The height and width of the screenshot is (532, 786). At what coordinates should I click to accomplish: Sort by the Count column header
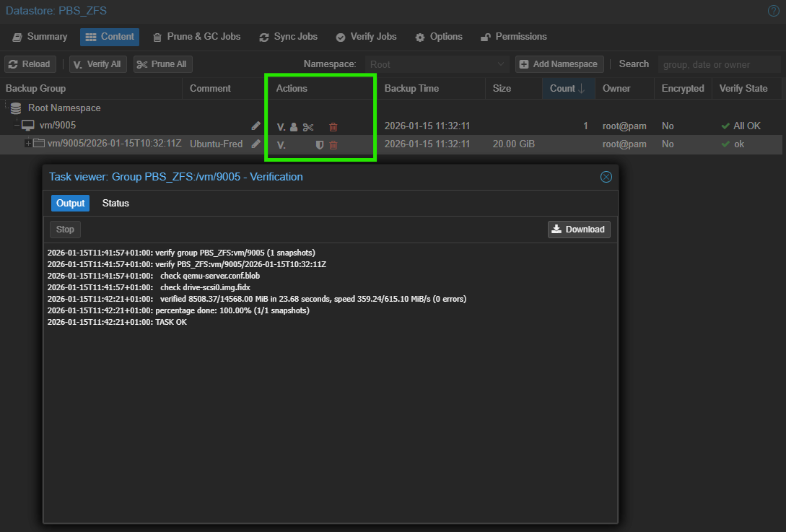(x=567, y=89)
